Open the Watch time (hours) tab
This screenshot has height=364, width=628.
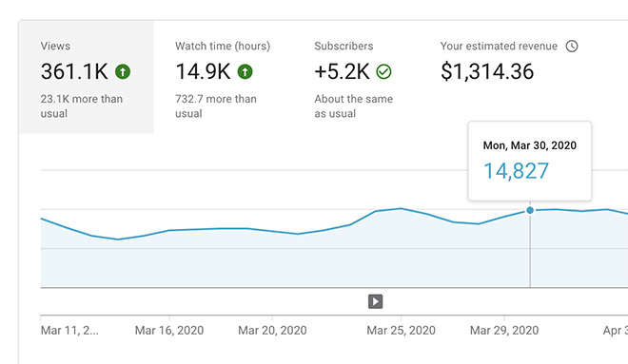tap(223, 77)
